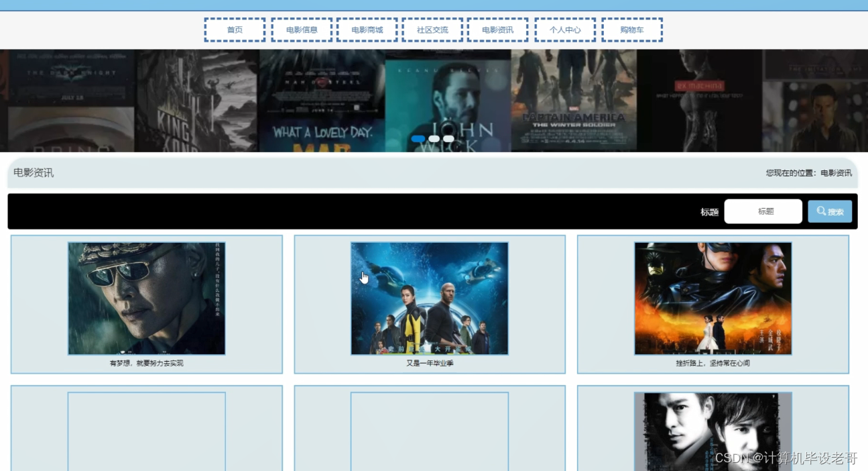Click the 您现在的位置：电影资讯 breadcrumb text

pyautogui.click(x=809, y=173)
